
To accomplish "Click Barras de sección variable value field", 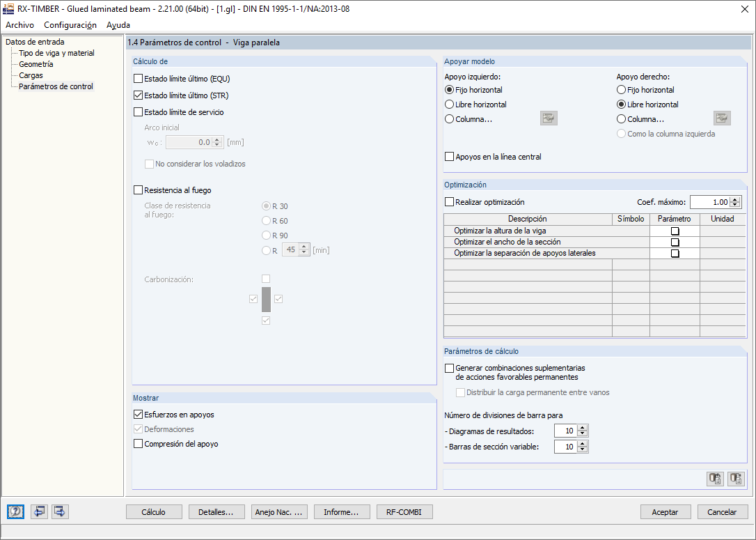I will (565, 447).
